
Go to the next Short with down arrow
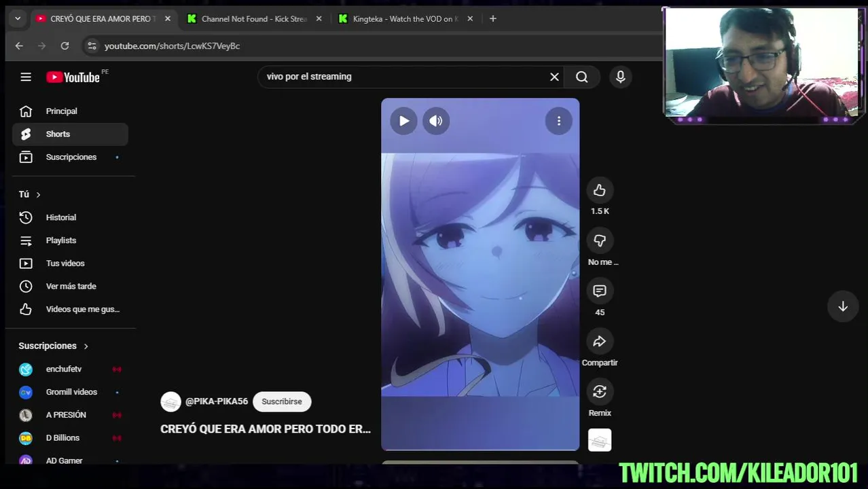click(x=842, y=306)
